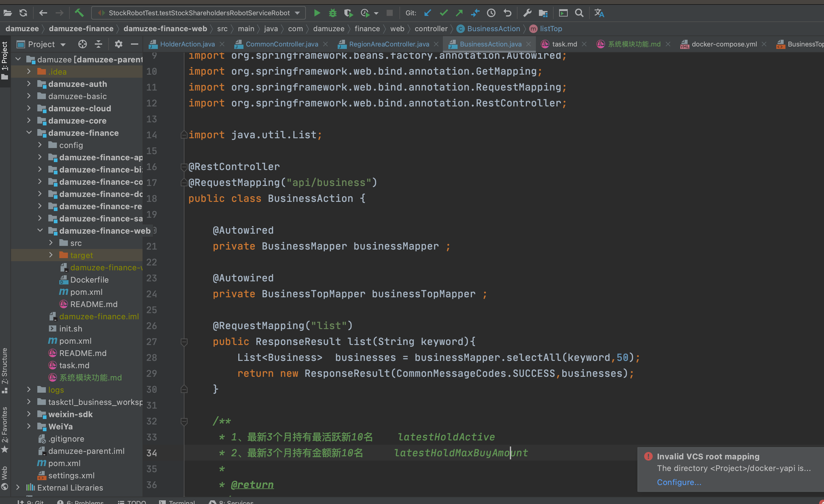
Task: Click the Synchronize/reload icon
Action: point(23,13)
